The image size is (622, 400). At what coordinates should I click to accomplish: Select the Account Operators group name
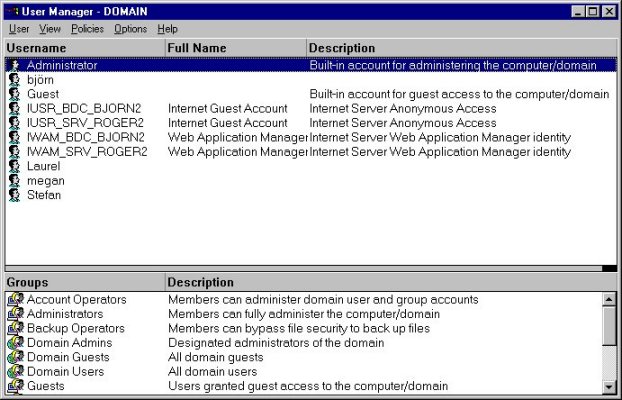tap(77, 300)
